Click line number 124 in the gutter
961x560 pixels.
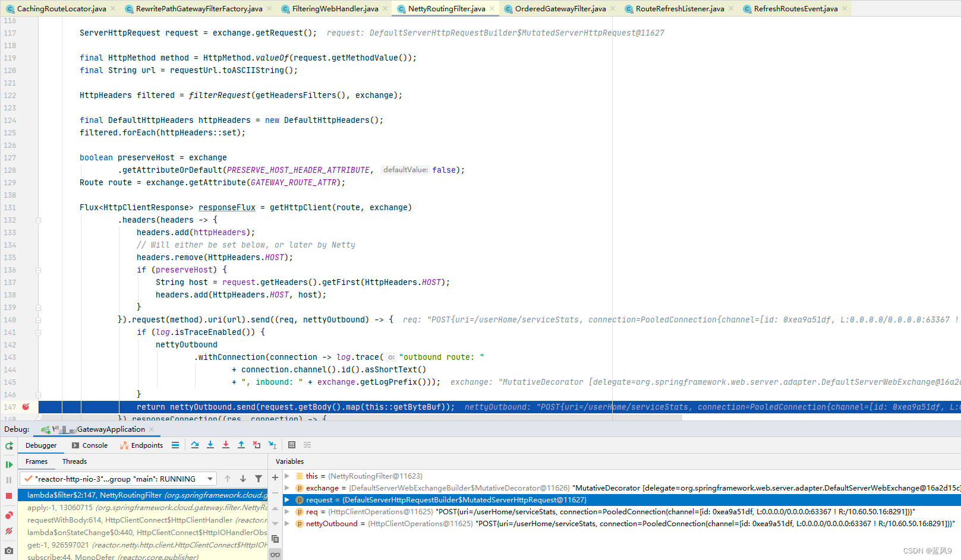10,120
